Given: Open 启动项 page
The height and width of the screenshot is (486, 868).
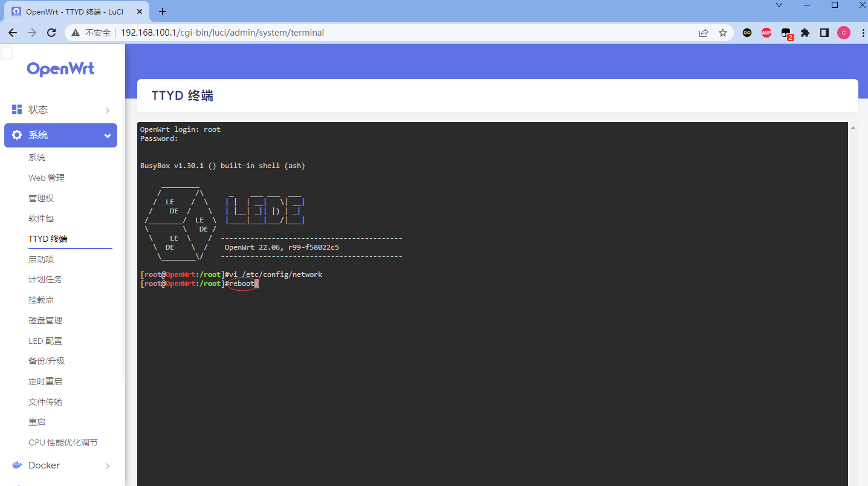Looking at the screenshot, I should tap(41, 259).
